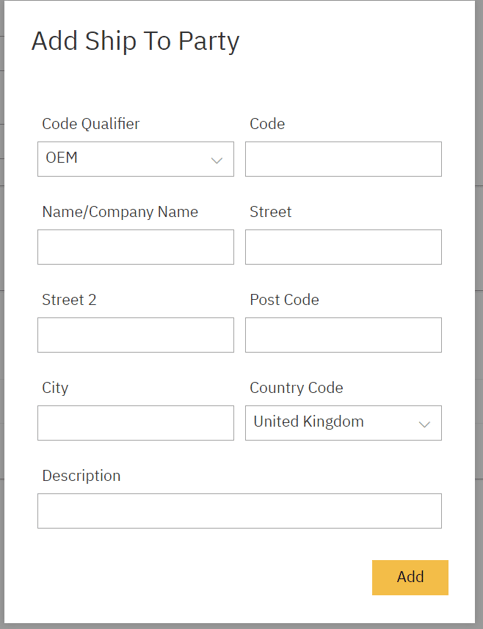Select the Street text box
The image size is (483, 629).
pos(343,247)
